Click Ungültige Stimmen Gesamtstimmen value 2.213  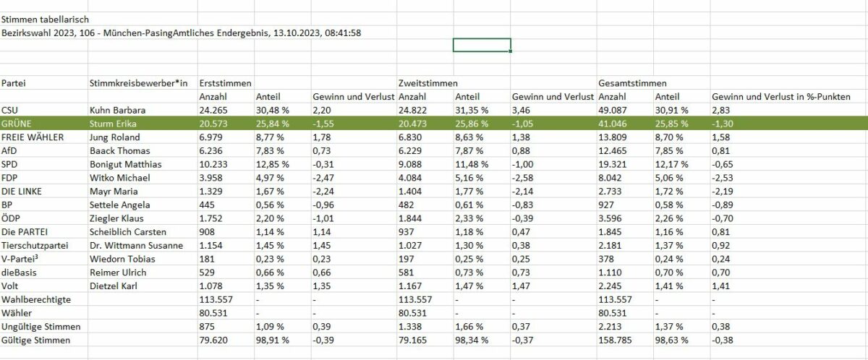(x=610, y=327)
